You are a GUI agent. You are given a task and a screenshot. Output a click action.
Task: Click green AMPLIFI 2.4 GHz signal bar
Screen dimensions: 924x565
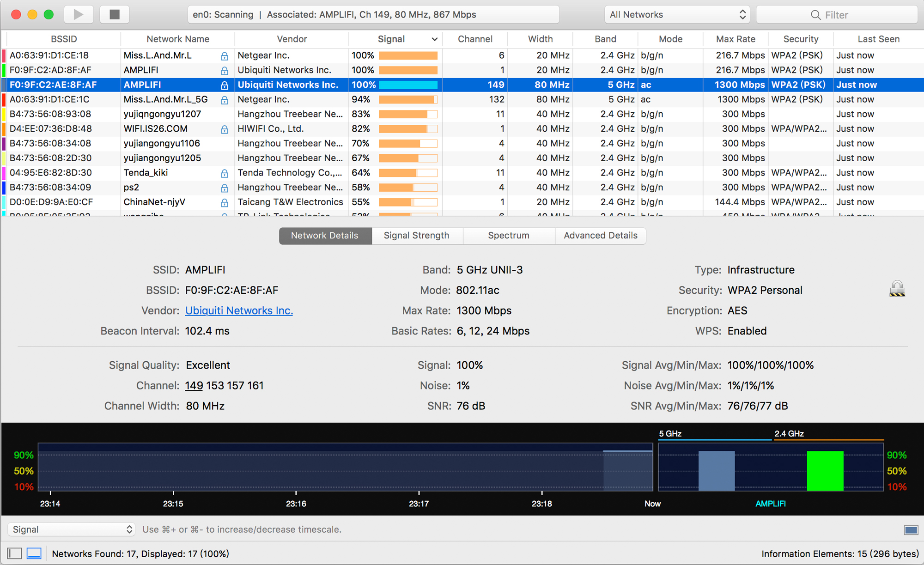[x=825, y=470]
